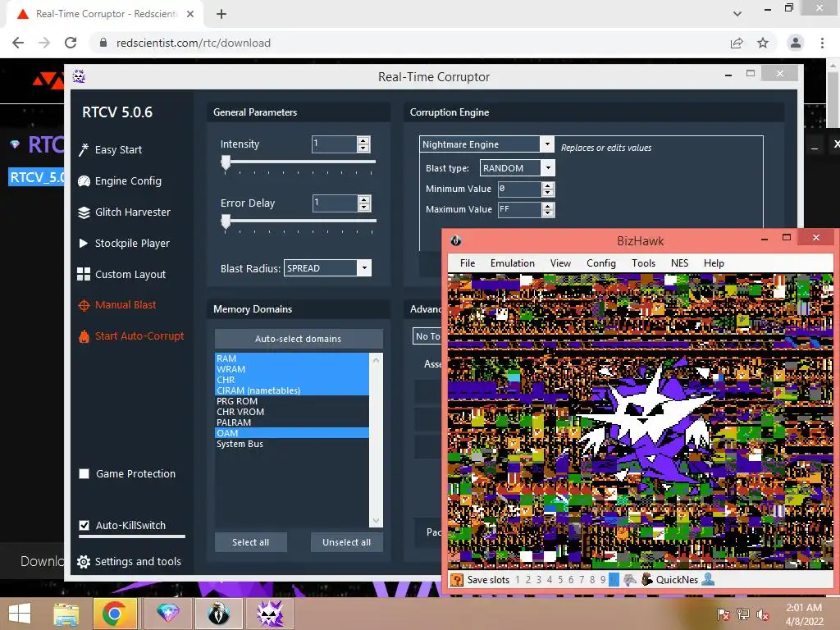840x630 pixels.
Task: Open Blast Radius SPREAD dropdown
Action: [364, 268]
